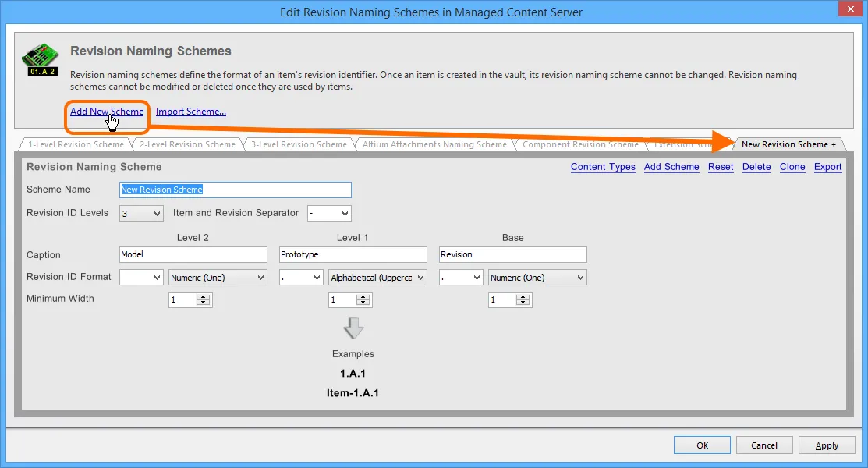Click the Level 2 column heading
The height and width of the screenshot is (468, 868).
pos(193,238)
